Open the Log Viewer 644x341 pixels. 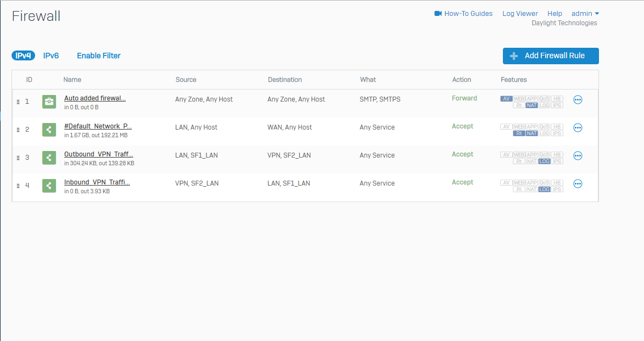[x=520, y=14]
